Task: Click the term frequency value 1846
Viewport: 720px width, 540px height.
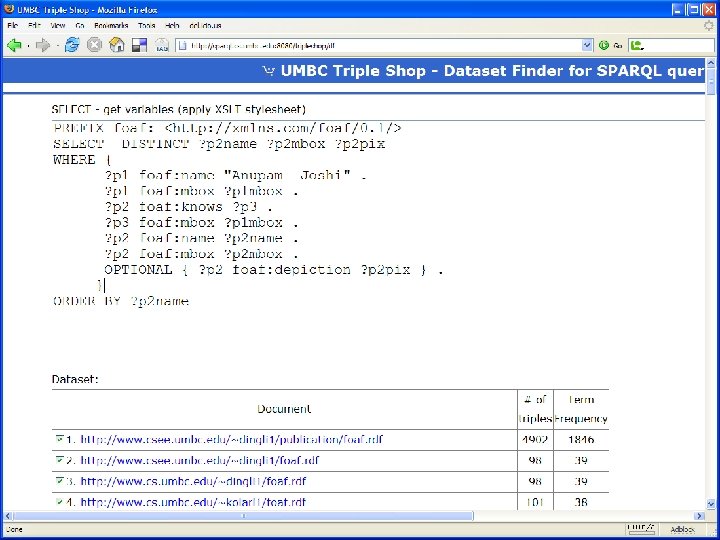Action: point(581,439)
